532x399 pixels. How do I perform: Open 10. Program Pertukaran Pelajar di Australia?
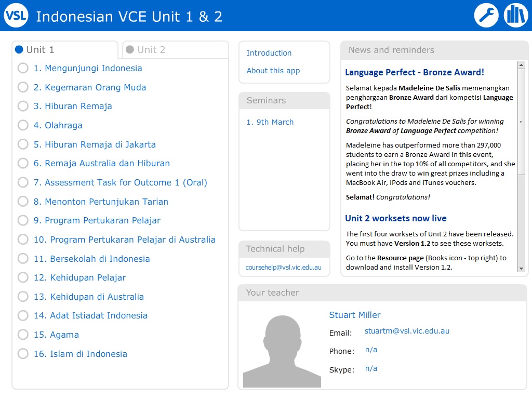125,240
